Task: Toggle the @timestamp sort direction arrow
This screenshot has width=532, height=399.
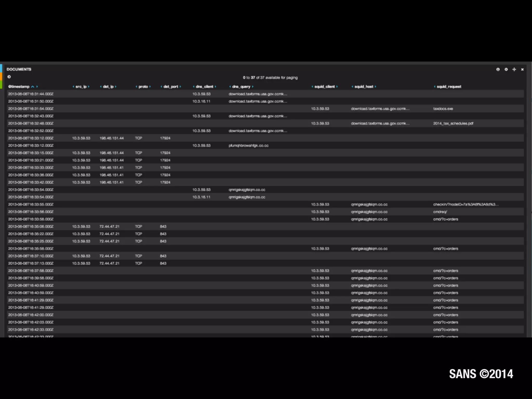Action: pos(32,87)
